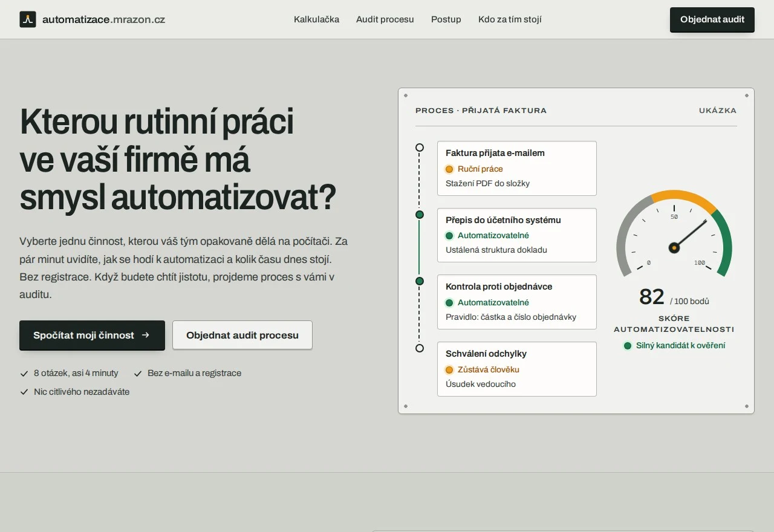Image resolution: width=774 pixels, height=532 pixels.
Task: Click the Silný kandidát k ověření text
Action: (x=680, y=346)
